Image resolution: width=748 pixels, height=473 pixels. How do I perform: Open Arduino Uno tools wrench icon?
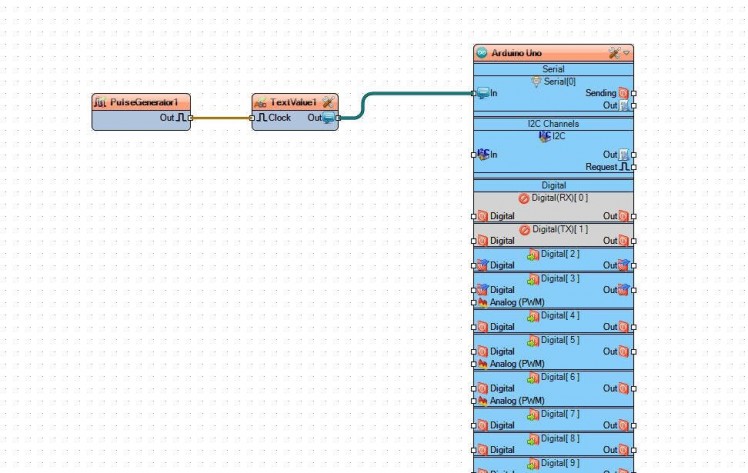(x=614, y=53)
